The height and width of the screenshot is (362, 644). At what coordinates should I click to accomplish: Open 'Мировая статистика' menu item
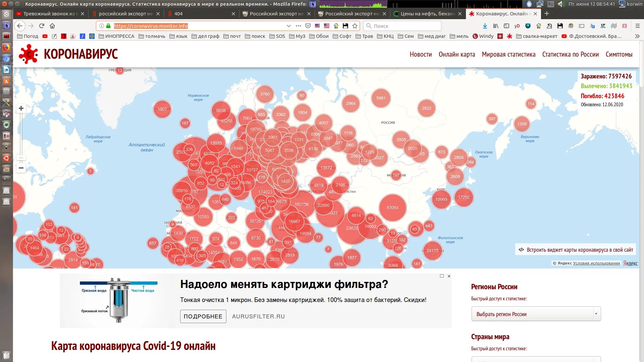pyautogui.click(x=508, y=54)
